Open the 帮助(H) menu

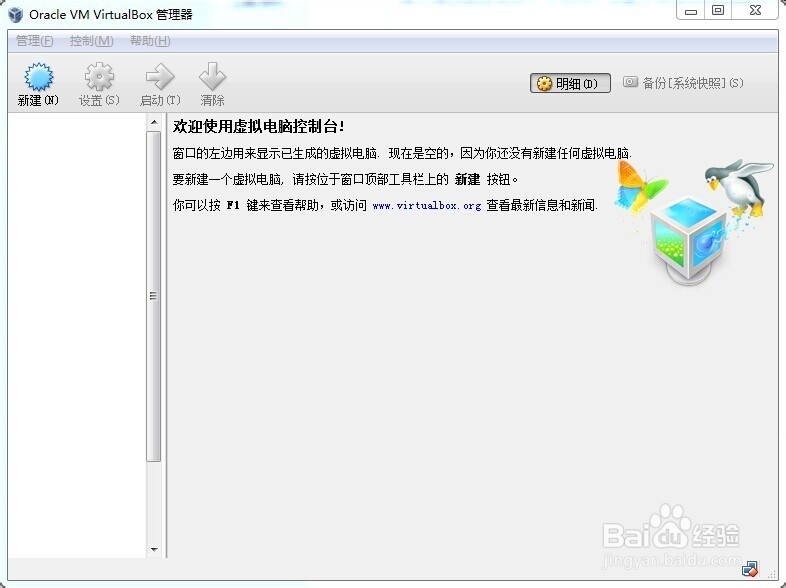(150, 41)
